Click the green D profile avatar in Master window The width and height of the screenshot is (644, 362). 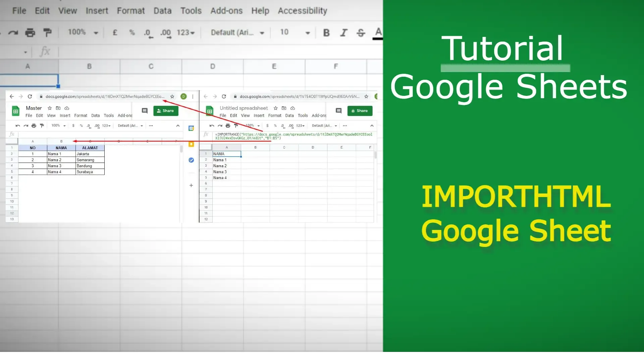click(x=183, y=97)
